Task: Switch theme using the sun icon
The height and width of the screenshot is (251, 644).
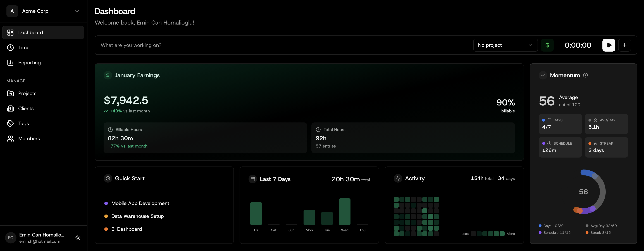Action: point(78,238)
